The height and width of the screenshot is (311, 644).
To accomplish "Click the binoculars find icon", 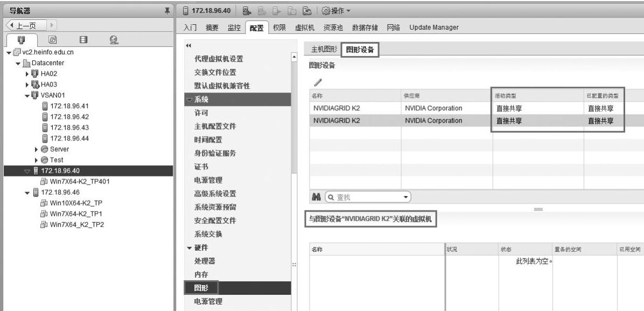I will [316, 197].
